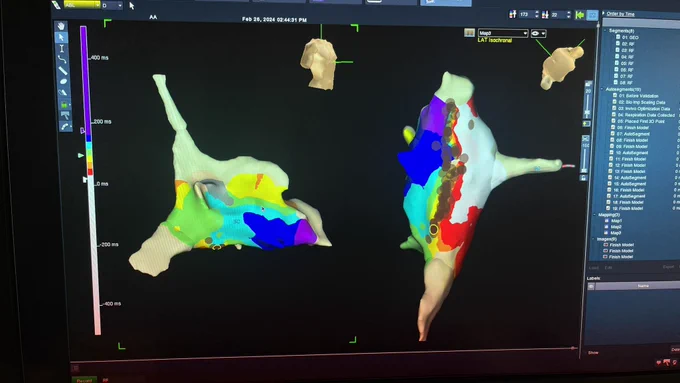This screenshot has height=383, width=680.
Task: Click the green icon below upper vertical slider
Action: [x=587, y=124]
